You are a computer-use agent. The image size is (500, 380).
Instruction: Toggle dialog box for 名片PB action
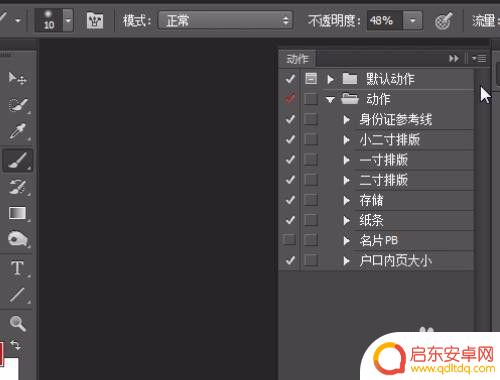pos(311,240)
